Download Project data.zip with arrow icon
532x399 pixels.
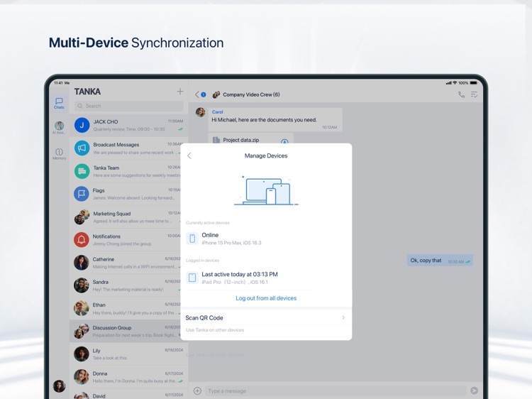pos(284,141)
